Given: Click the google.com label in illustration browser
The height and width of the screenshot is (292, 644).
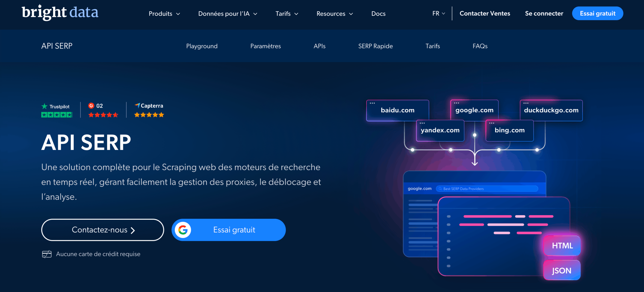Looking at the screenshot, I should [x=419, y=188].
